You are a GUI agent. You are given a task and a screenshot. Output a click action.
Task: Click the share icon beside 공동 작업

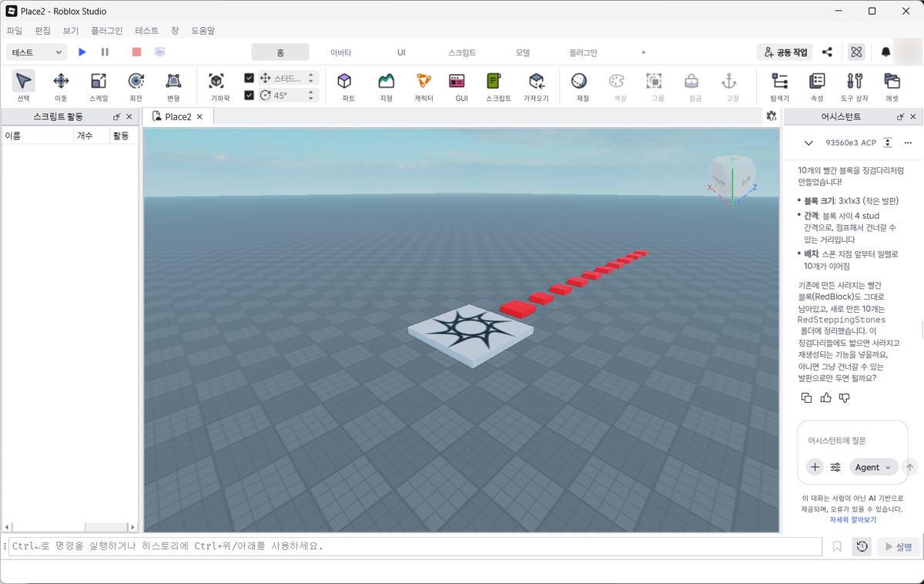tap(827, 52)
